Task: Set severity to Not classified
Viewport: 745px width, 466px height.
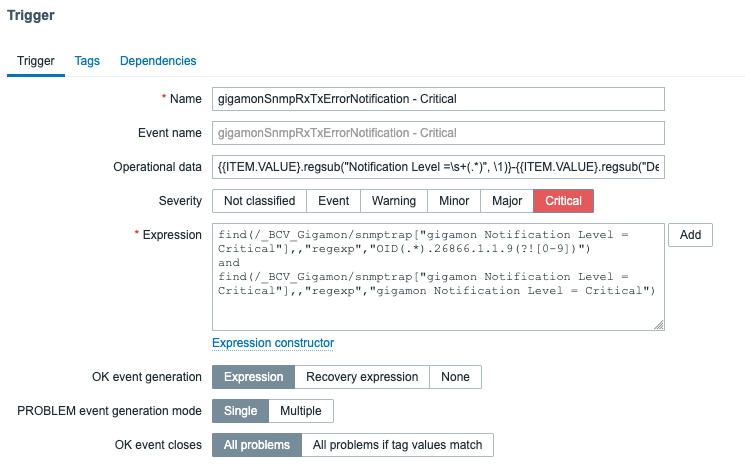Action: (259, 201)
